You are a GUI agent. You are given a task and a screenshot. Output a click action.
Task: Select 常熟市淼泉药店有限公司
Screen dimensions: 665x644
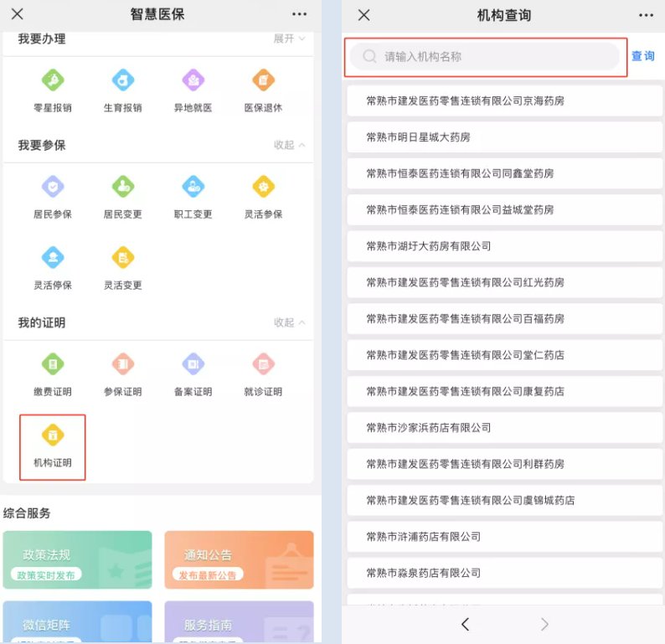505,573
